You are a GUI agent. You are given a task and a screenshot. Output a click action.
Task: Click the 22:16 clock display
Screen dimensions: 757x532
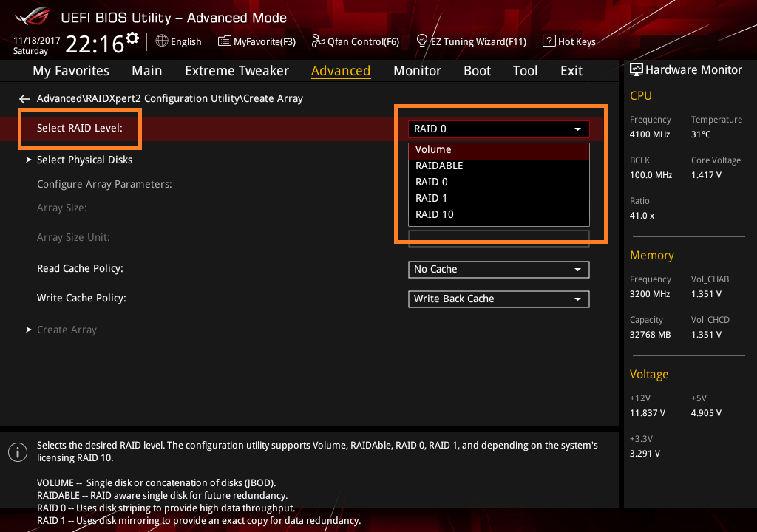tap(95, 44)
